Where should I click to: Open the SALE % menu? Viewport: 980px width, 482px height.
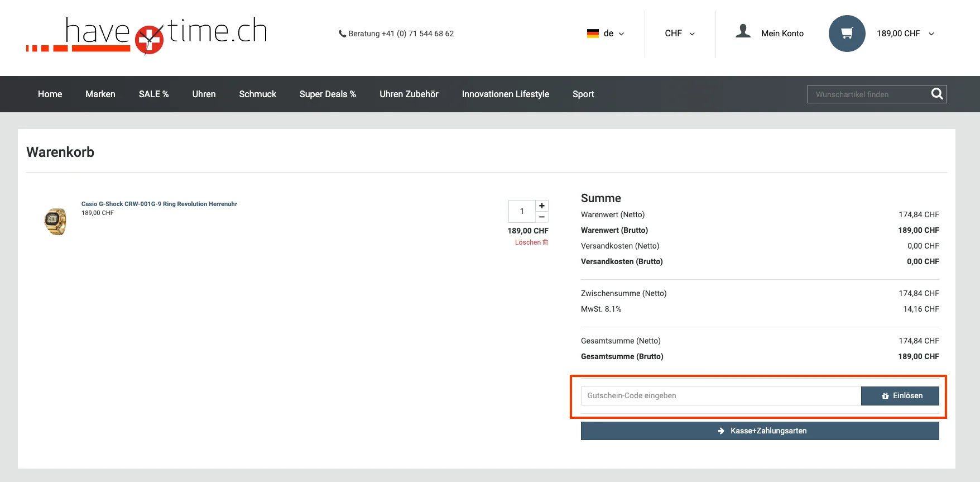pos(154,94)
